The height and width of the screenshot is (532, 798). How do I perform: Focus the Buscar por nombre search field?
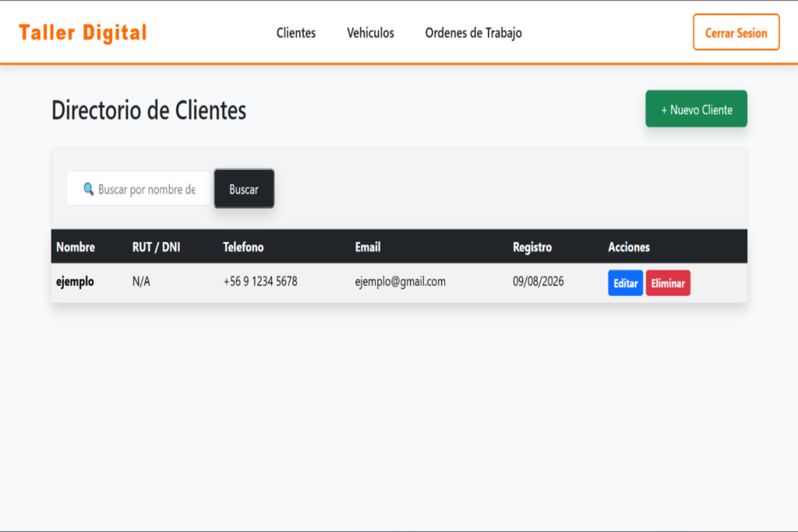[139, 188]
